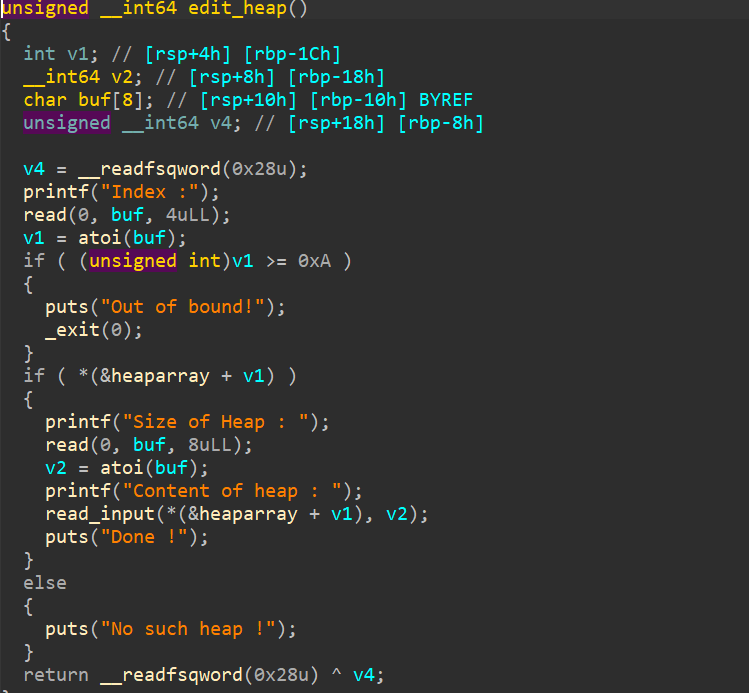Click the v2 argument in read_input call
This screenshot has width=749, height=693.
[x=396, y=514]
